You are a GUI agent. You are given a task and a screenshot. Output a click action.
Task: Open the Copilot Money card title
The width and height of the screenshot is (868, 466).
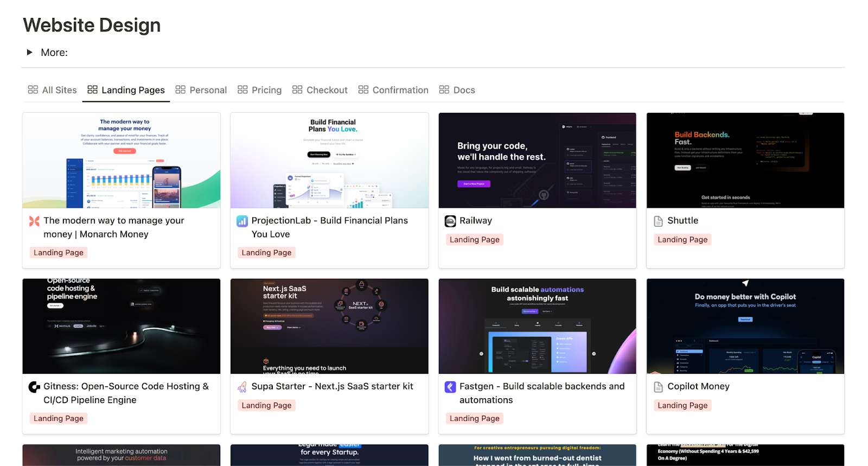click(x=698, y=386)
